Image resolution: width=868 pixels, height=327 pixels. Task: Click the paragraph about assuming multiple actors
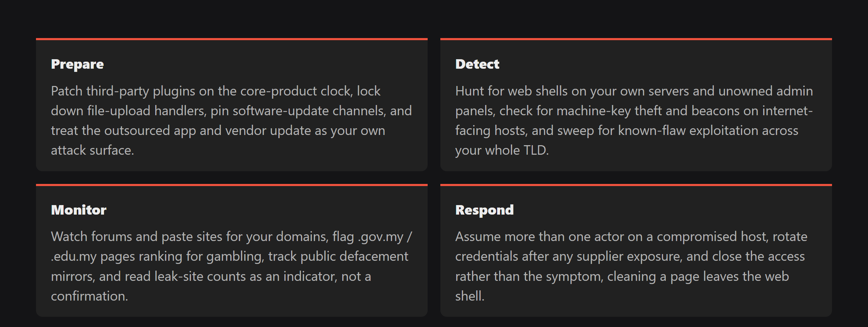[631, 266]
